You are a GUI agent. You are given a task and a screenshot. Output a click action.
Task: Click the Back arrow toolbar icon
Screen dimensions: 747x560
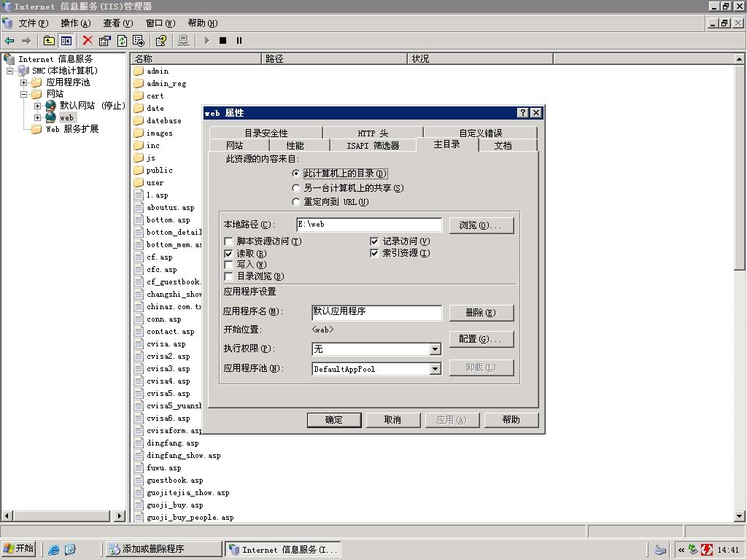9,41
